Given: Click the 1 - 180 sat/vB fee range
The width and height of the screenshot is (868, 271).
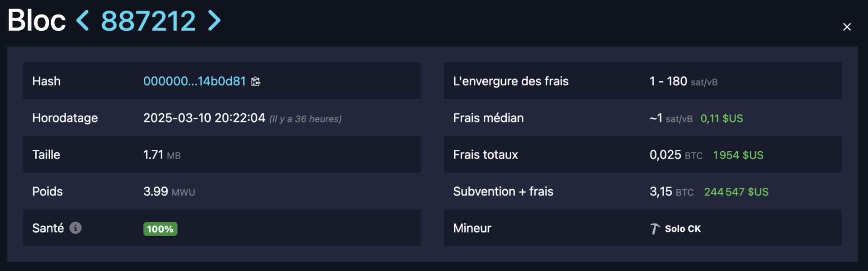Looking at the screenshot, I should (683, 81).
